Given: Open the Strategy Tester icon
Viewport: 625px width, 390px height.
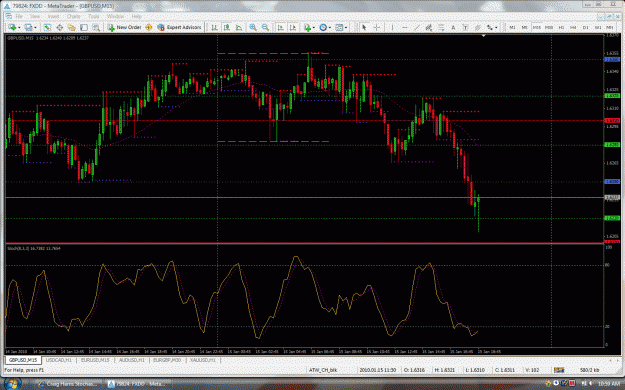Looking at the screenshot, I should pos(96,28).
